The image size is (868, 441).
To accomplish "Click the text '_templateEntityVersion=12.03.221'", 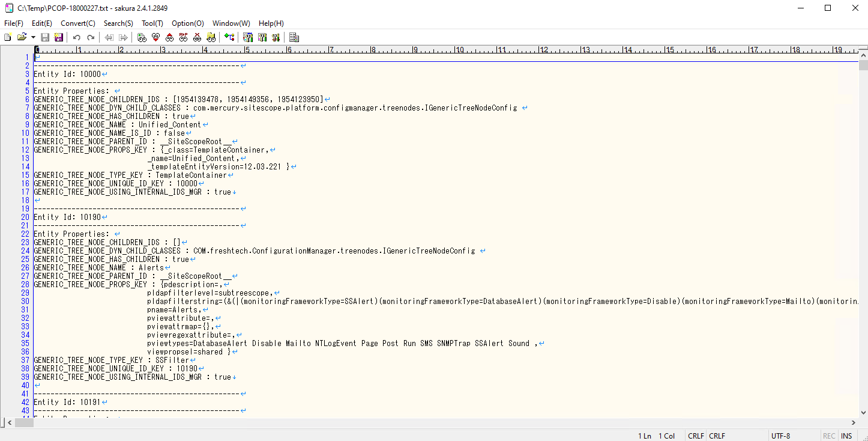I will pos(214,166).
